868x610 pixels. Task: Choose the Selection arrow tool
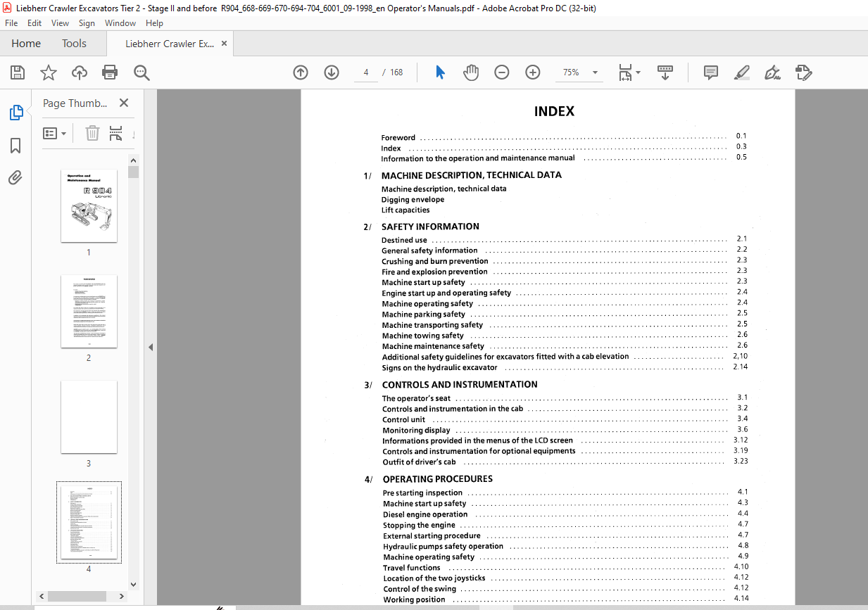pyautogui.click(x=440, y=72)
